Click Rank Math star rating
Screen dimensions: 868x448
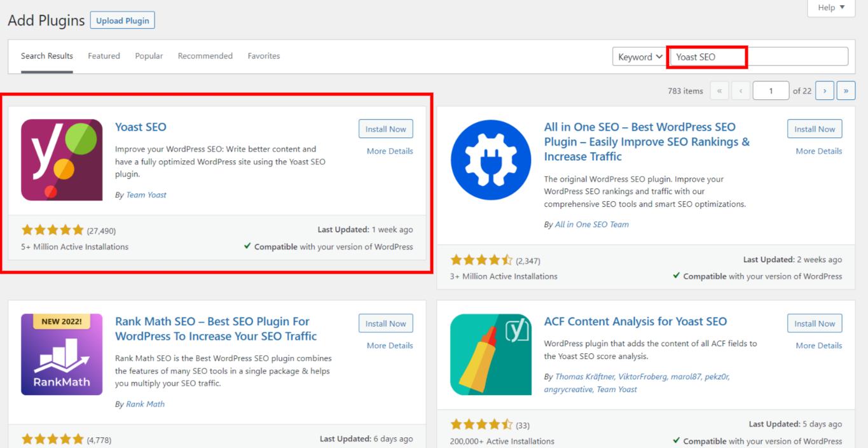click(52, 439)
